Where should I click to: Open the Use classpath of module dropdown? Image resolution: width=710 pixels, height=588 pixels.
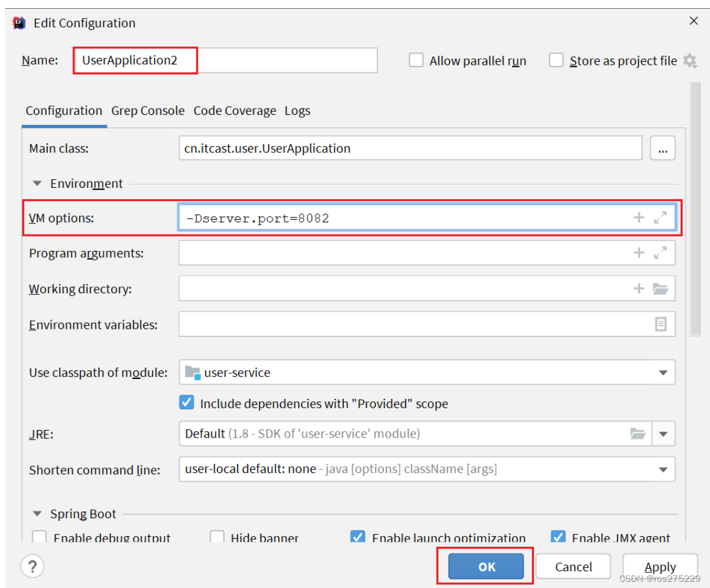tap(663, 373)
